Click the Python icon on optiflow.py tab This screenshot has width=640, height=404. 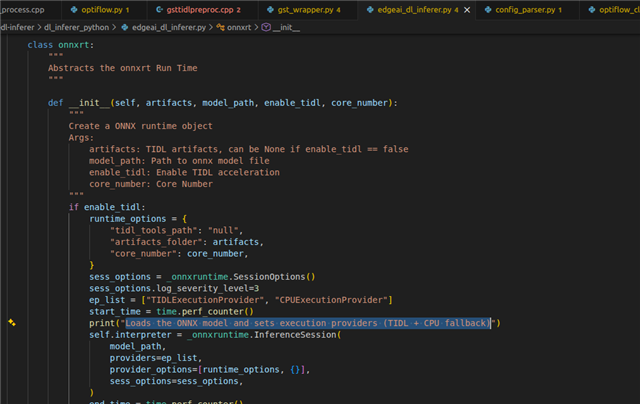[x=74, y=9]
